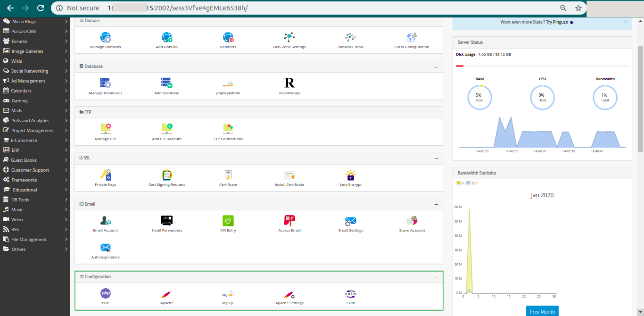Open RockMongo
644x316 pixels.
(289, 83)
